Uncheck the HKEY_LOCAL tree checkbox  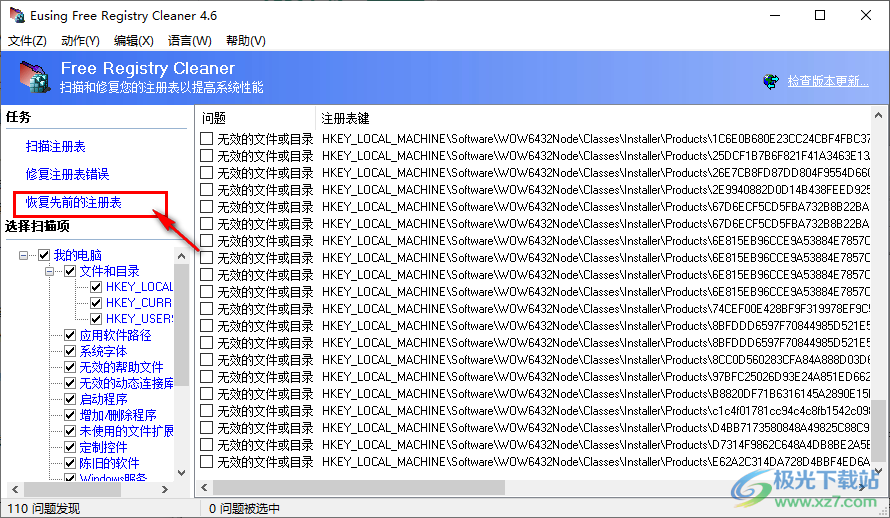coord(96,287)
